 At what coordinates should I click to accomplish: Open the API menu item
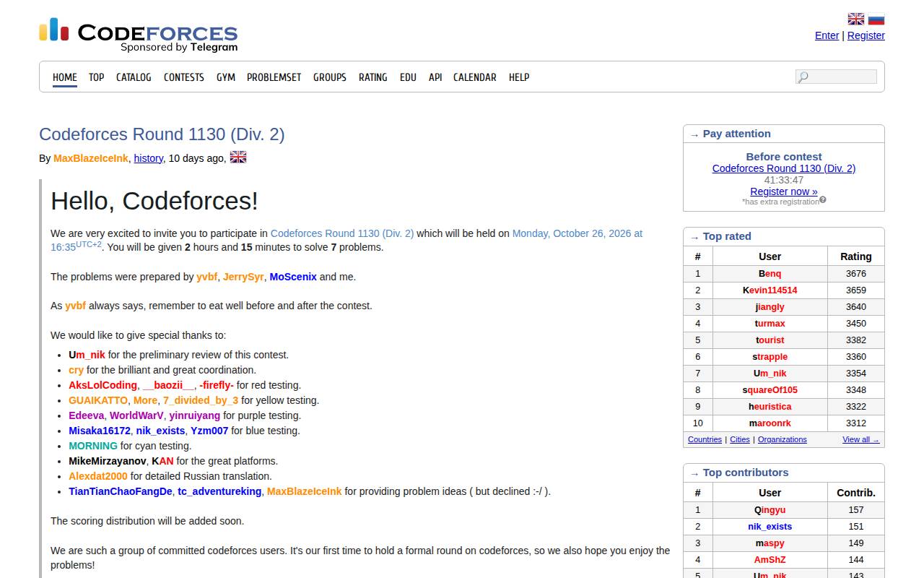click(x=435, y=77)
